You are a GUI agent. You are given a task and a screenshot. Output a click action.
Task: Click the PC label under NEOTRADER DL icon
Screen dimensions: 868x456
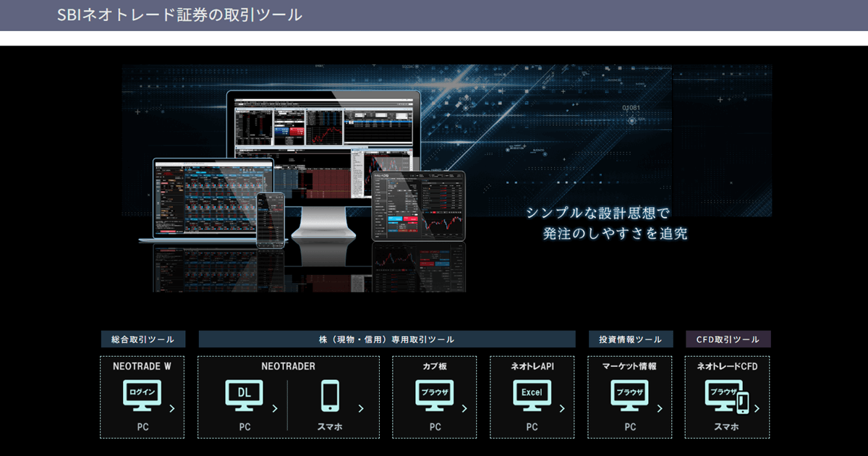pos(244,427)
